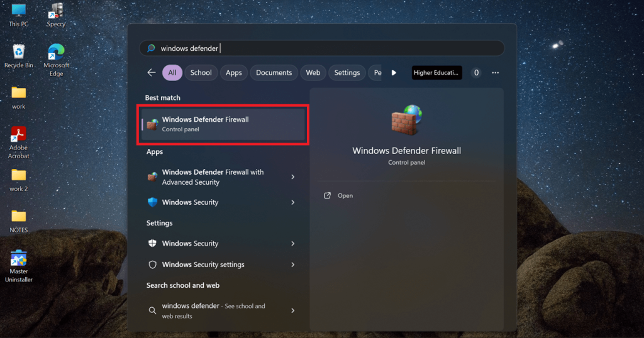Open the 'work' folder on desktop
Viewport: 644px width, 338px height.
[x=18, y=97]
